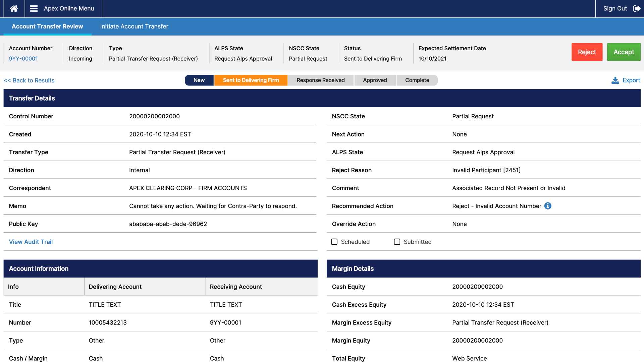This screenshot has height=362, width=644.
Task: Click the Export download icon
Action: [615, 80]
